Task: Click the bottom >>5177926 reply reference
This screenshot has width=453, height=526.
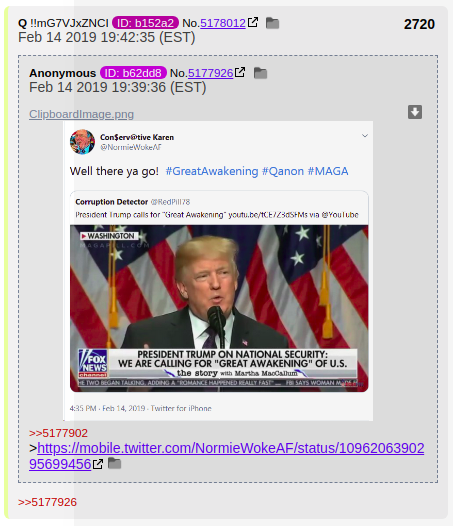Action: click(x=47, y=502)
